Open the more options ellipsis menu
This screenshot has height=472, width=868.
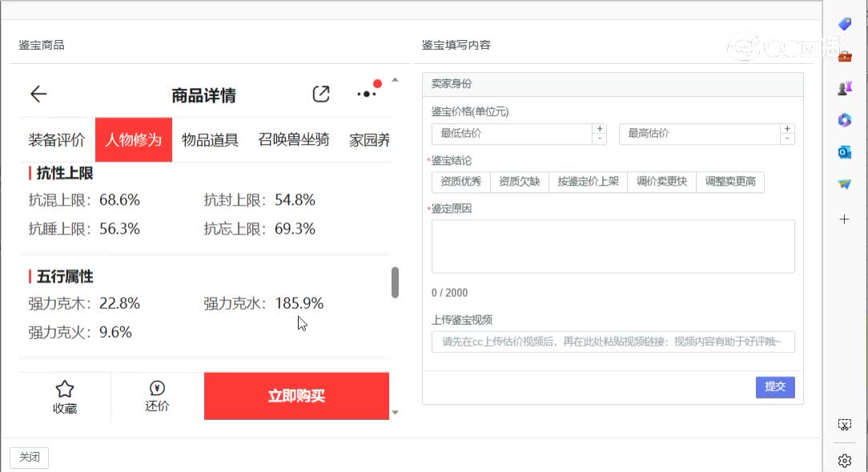coord(366,94)
